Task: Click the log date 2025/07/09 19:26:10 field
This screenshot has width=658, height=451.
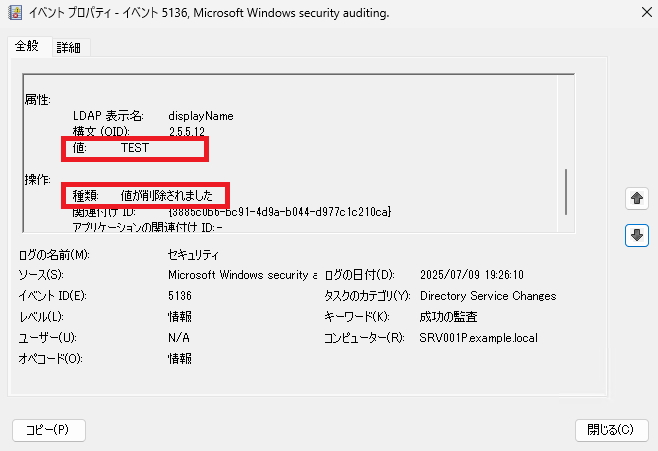Action: (472, 275)
